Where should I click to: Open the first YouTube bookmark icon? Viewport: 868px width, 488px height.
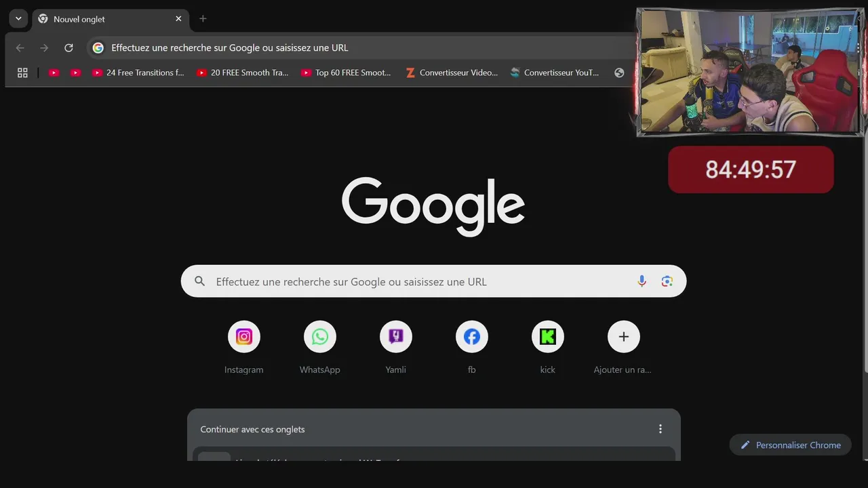point(54,73)
